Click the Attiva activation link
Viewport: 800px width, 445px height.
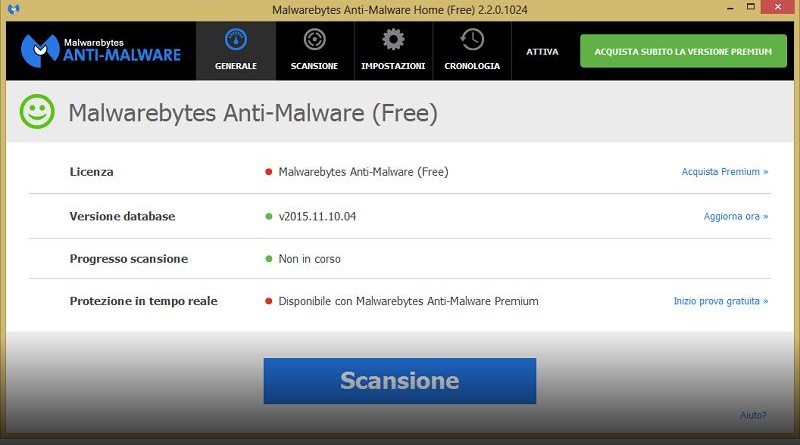pos(542,52)
